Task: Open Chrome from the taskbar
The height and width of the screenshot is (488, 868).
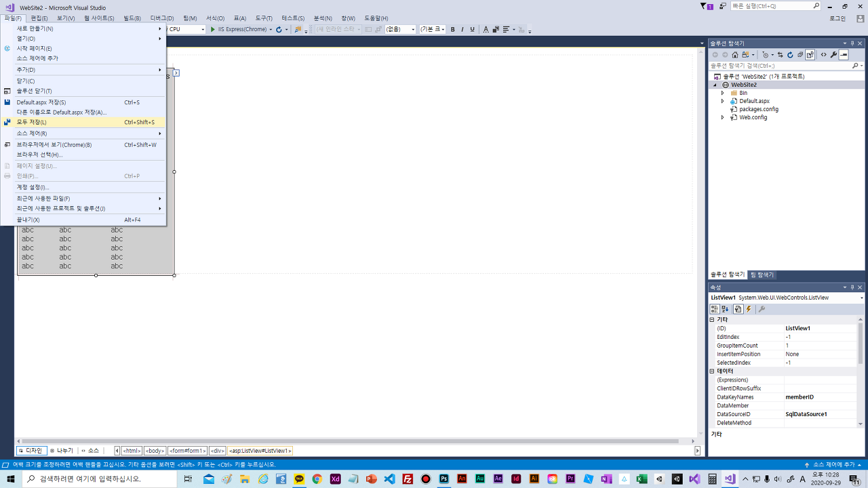Action: tap(317, 479)
